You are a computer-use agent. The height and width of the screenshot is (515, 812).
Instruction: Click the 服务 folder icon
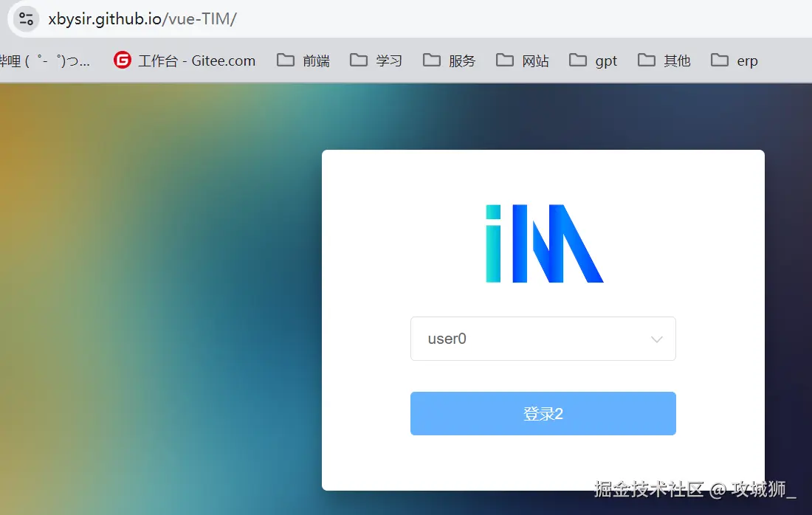click(x=431, y=61)
